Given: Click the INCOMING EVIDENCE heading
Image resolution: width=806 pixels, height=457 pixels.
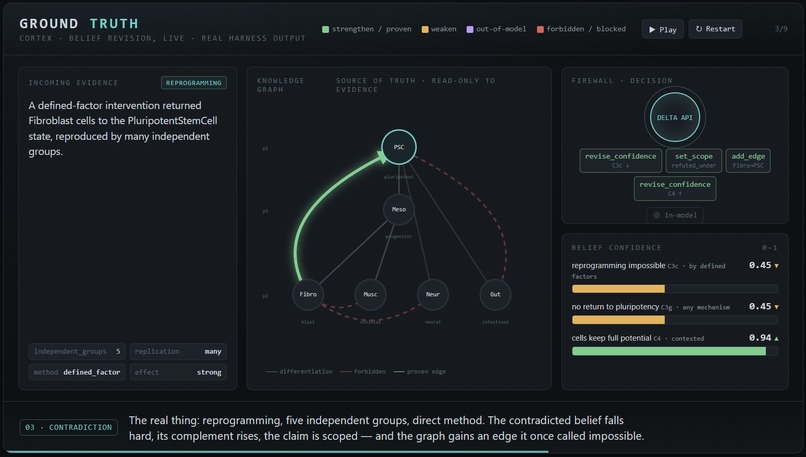Looking at the screenshot, I should coord(74,83).
